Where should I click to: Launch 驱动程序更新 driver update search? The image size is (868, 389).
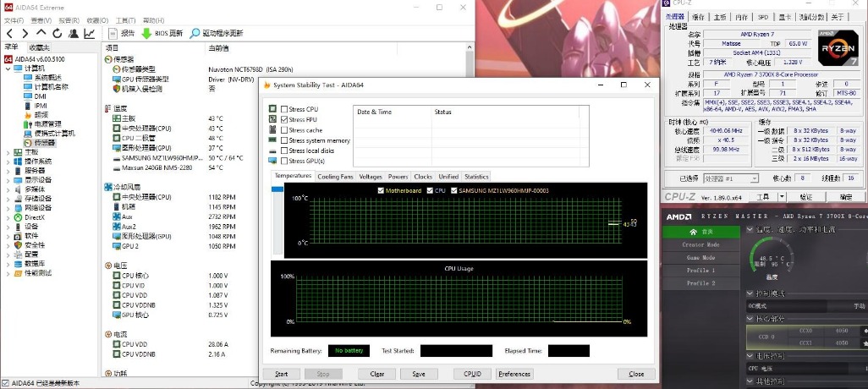tap(216, 34)
